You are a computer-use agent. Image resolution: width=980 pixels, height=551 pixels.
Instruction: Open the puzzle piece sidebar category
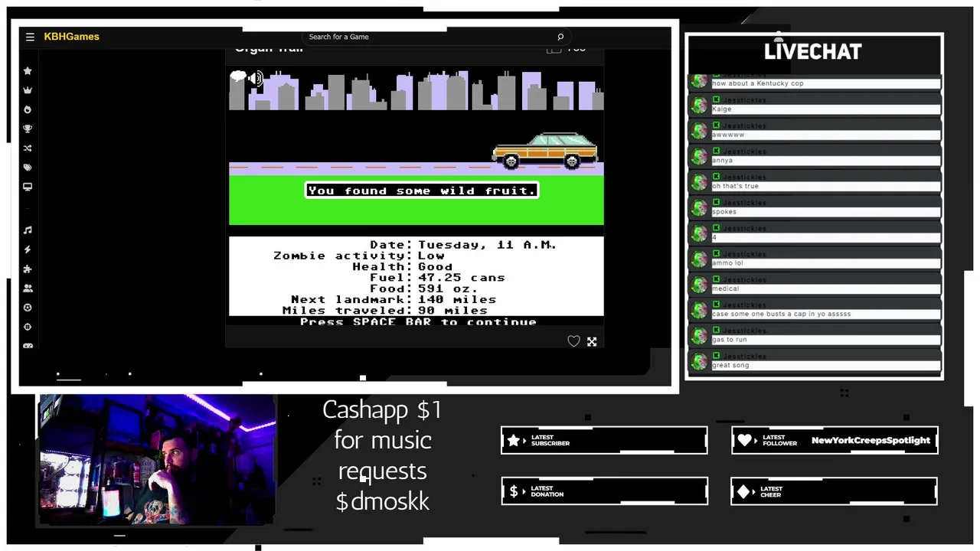[x=28, y=269]
